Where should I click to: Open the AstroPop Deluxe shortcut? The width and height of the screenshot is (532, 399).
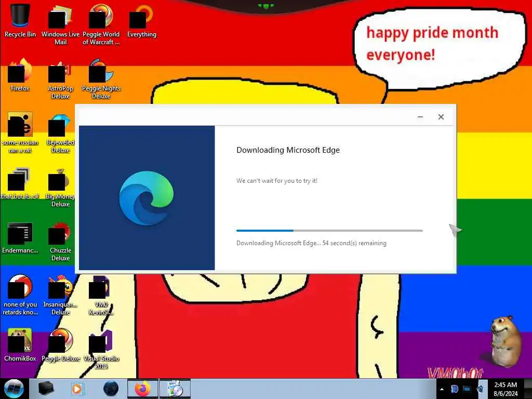(60, 79)
